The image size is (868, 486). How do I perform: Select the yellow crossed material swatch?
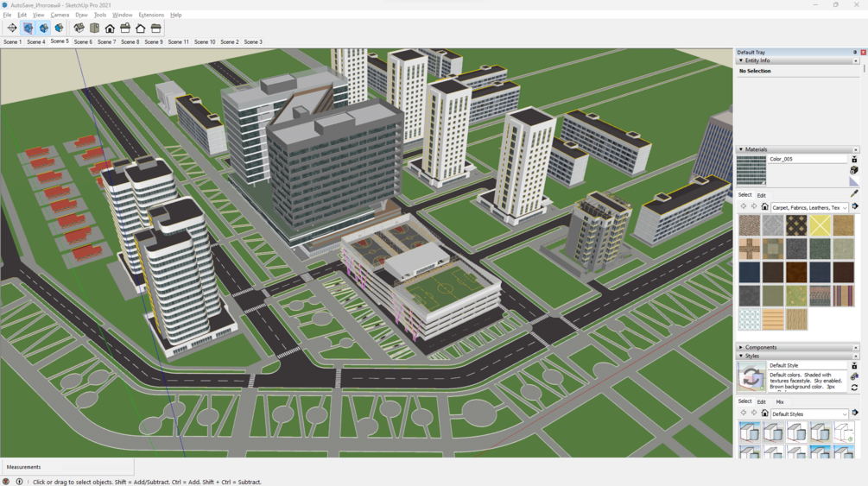tap(820, 225)
